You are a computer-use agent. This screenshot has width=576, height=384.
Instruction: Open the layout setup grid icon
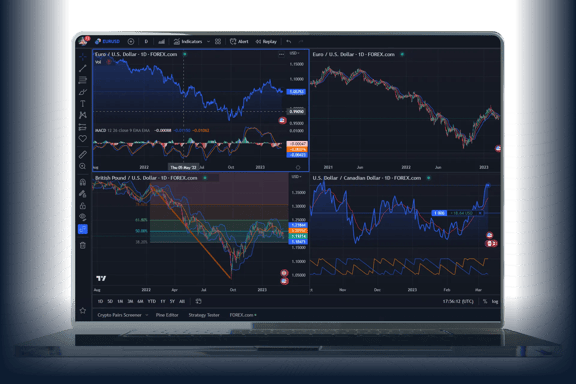218,42
